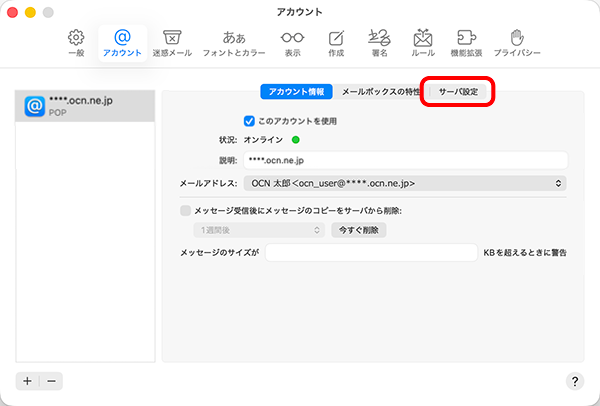Switch to the サーバ設定 tab
Screen dimensions: 600x406
pos(459,92)
